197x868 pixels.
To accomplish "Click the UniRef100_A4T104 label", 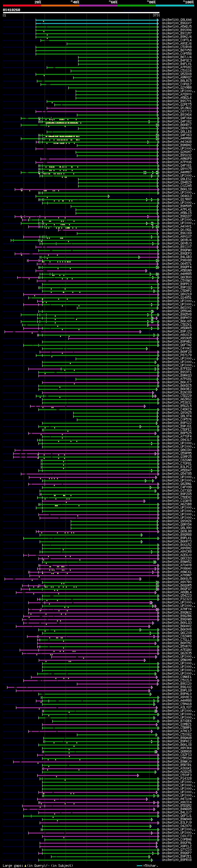I will pyautogui.click(x=177, y=799).
